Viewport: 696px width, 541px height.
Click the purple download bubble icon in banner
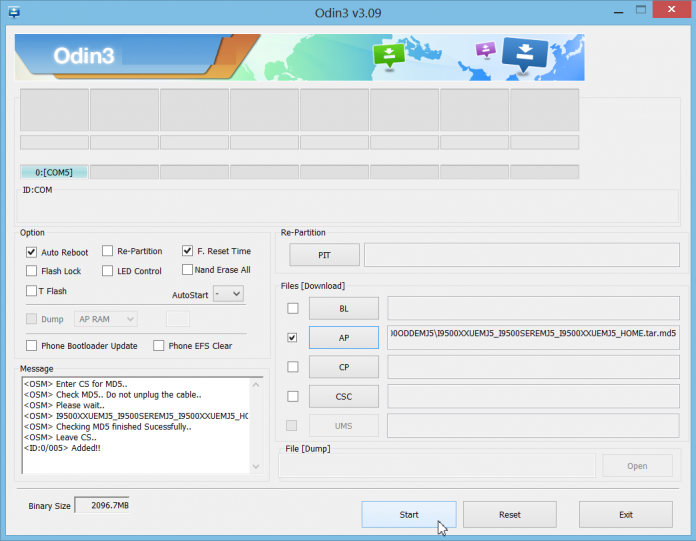point(486,50)
